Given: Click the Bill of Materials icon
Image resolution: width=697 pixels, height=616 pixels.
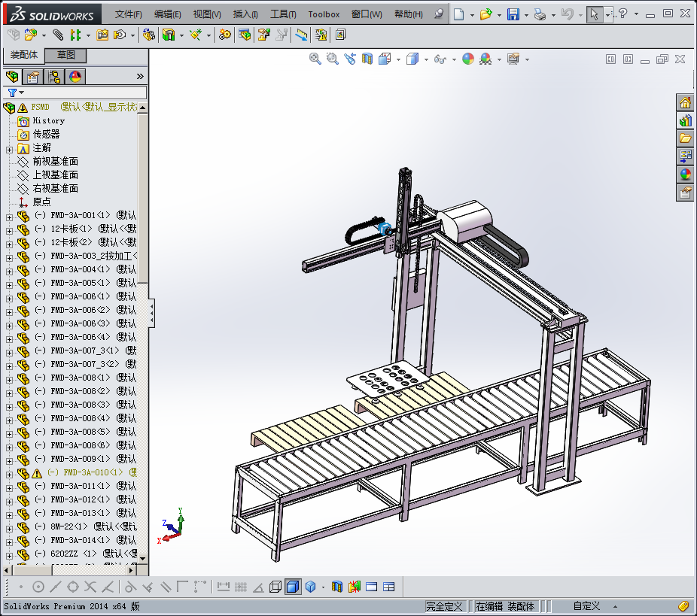Looking at the screenshot, I should tap(245, 35).
